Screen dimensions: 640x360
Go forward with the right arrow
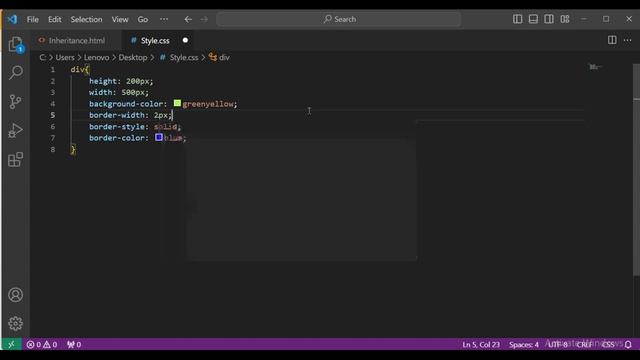(204, 19)
